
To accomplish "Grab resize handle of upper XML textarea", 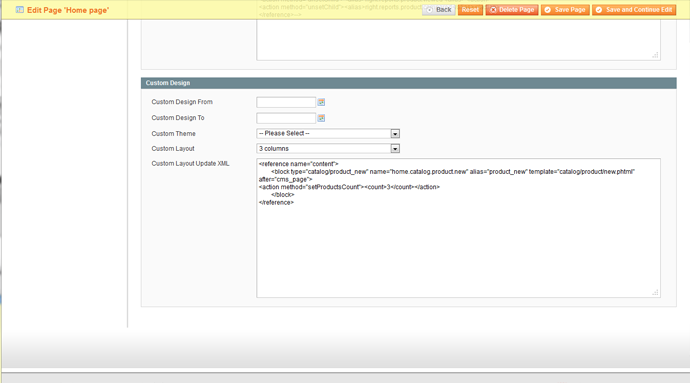I will coord(655,55).
